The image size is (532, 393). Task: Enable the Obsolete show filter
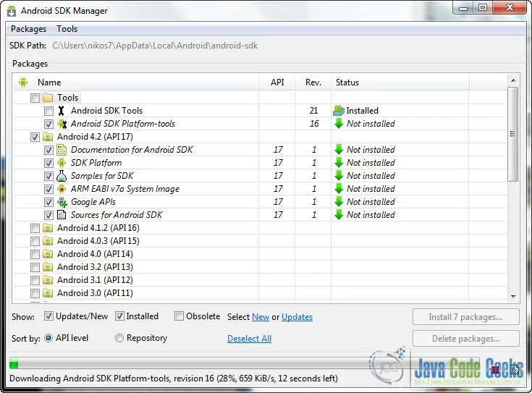[179, 316]
